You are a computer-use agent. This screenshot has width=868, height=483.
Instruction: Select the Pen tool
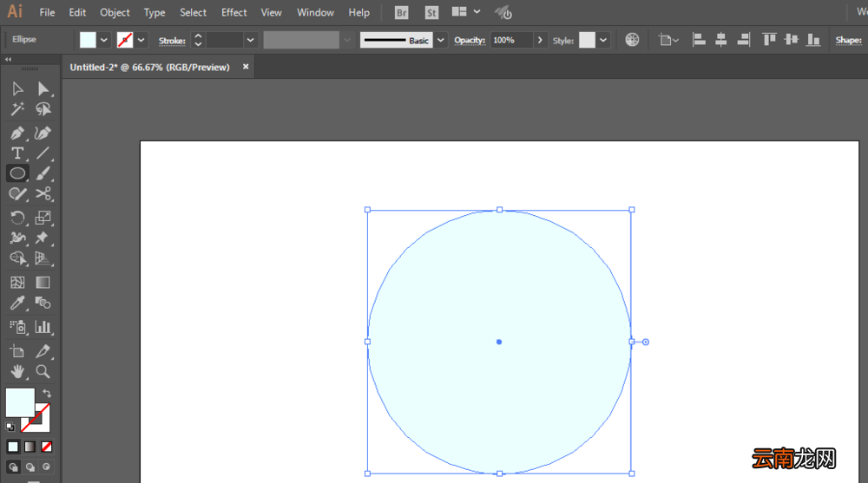click(17, 133)
